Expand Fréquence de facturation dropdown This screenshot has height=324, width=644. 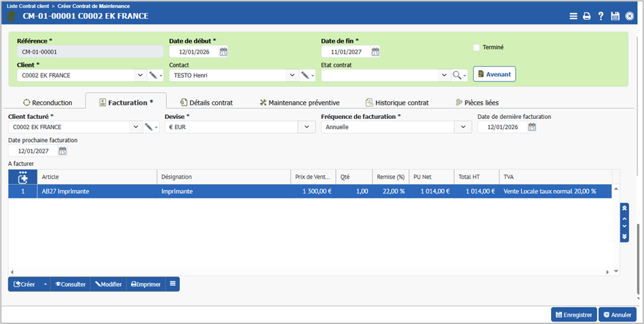tap(463, 127)
